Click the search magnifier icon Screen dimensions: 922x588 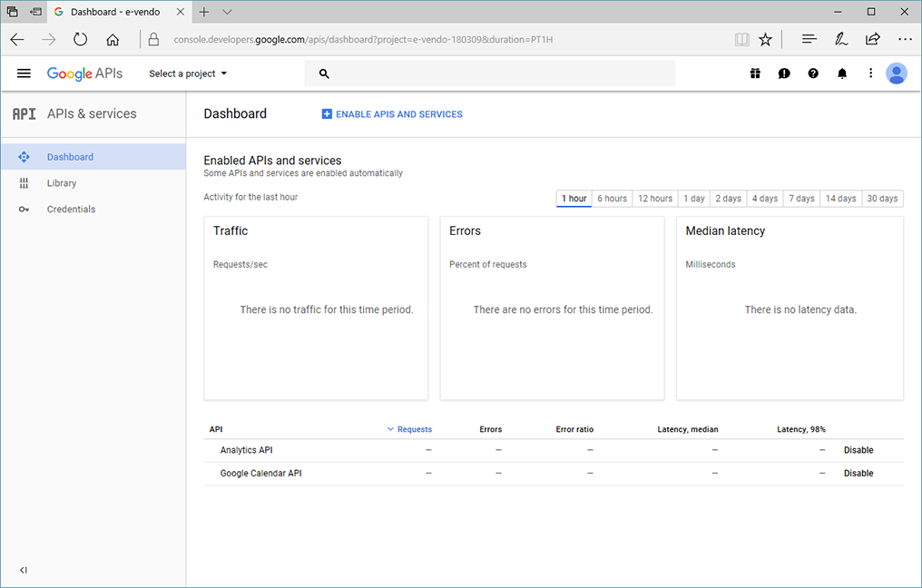click(324, 73)
